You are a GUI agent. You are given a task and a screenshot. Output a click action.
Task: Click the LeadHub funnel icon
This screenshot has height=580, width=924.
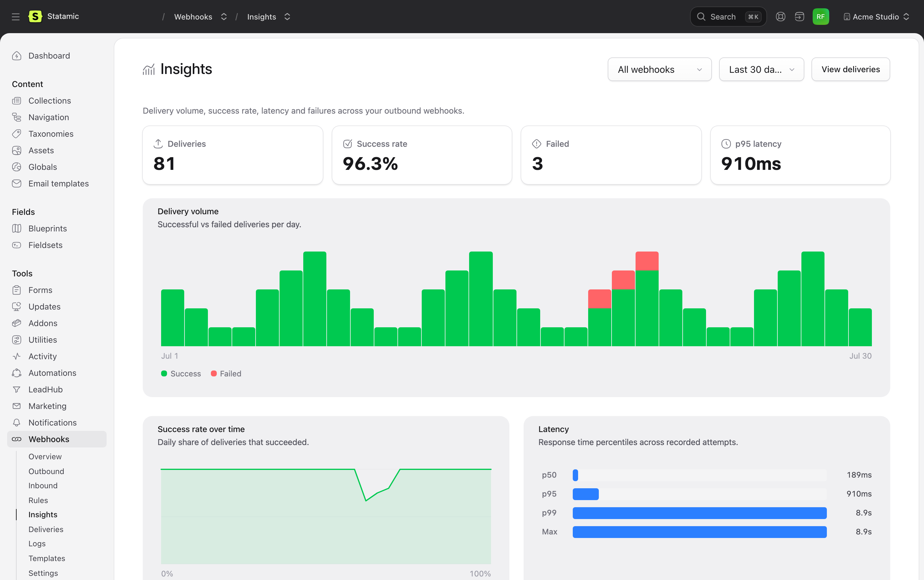coord(17,389)
